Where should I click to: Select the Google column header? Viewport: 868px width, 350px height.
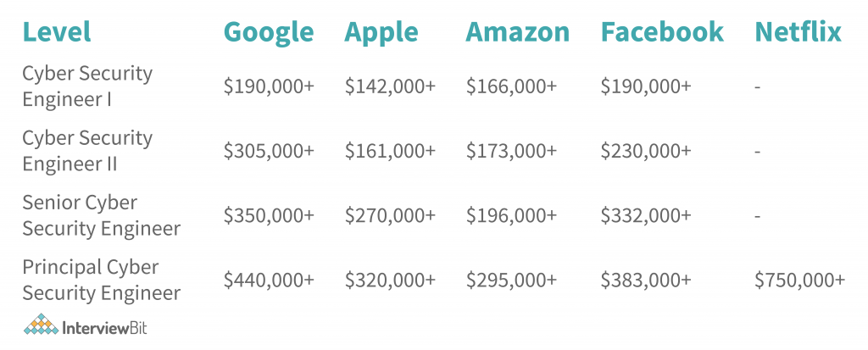tap(269, 32)
